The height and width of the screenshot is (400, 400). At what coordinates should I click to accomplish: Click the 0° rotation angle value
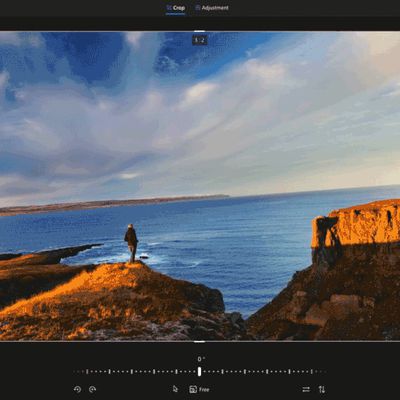point(200,359)
